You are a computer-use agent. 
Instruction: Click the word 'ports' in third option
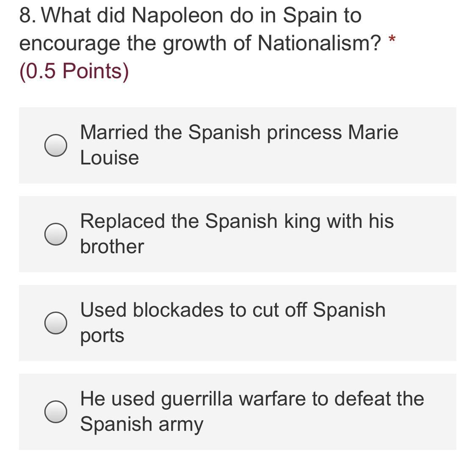coord(102,336)
